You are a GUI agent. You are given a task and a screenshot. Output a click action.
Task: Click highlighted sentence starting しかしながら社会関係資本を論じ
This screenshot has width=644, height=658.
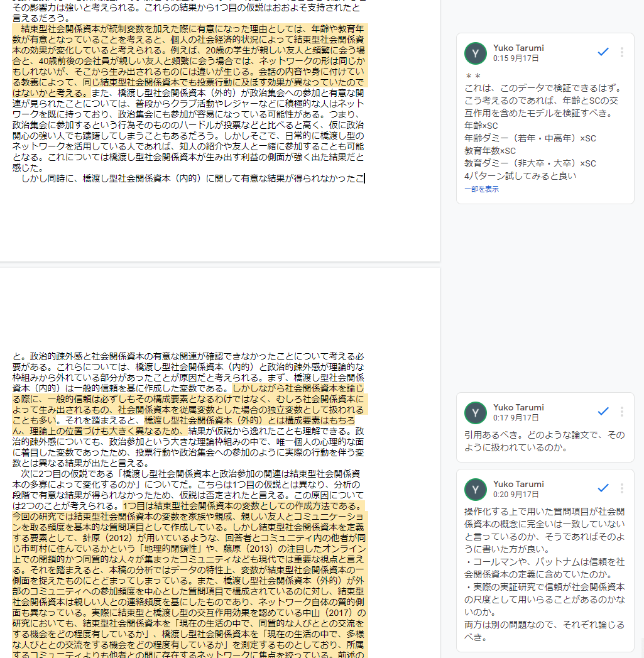click(x=188, y=404)
